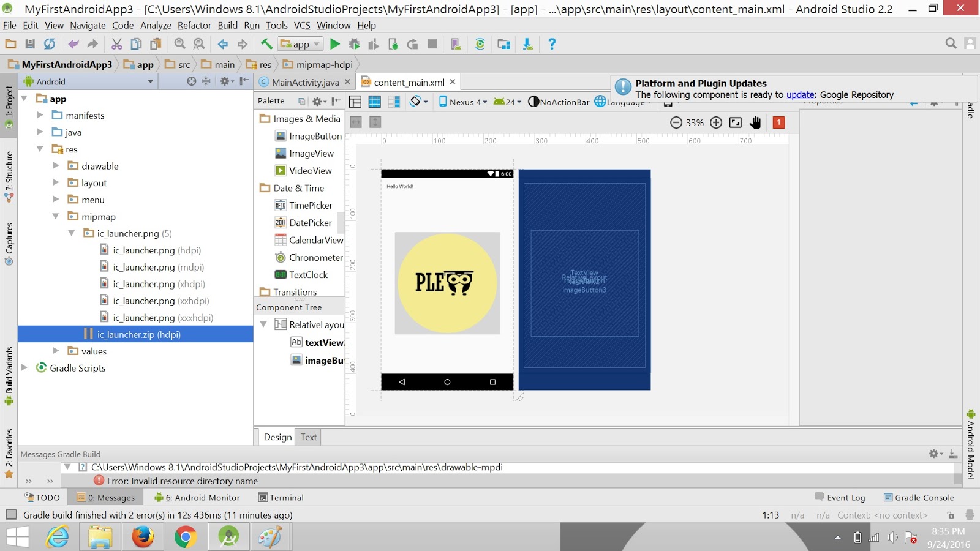980x551 pixels.
Task: Launch Firefox from the taskbar
Action: (x=143, y=537)
